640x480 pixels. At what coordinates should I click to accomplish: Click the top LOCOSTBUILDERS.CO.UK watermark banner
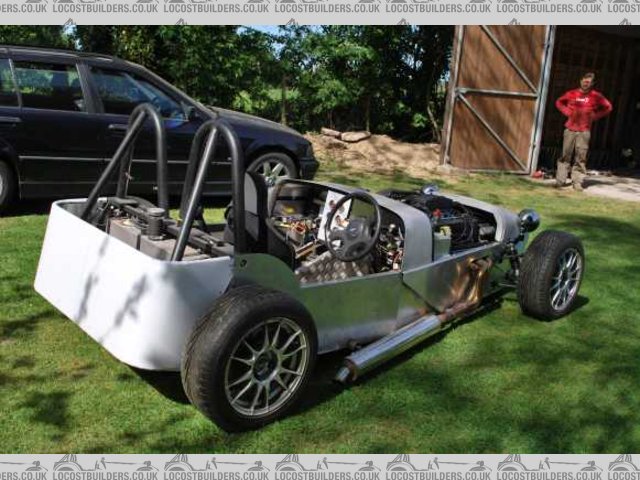(320, 7)
